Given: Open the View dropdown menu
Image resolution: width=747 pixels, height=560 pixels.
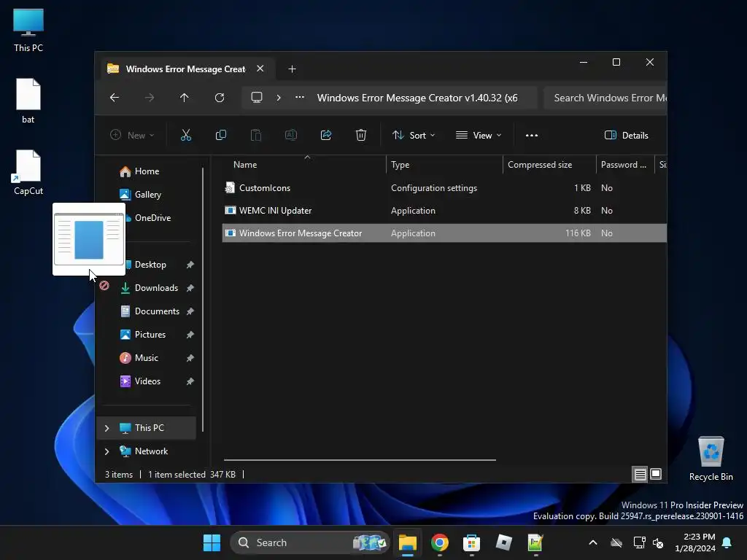Looking at the screenshot, I should (x=479, y=135).
